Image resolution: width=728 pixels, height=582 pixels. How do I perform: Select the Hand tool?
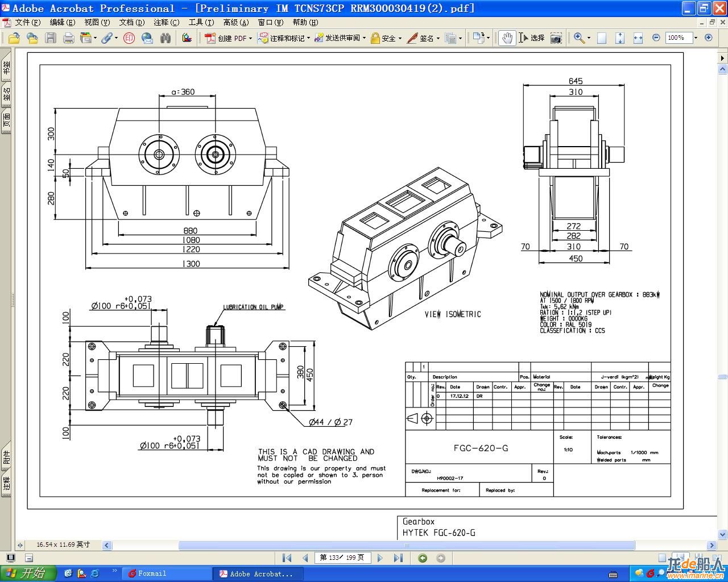point(507,38)
